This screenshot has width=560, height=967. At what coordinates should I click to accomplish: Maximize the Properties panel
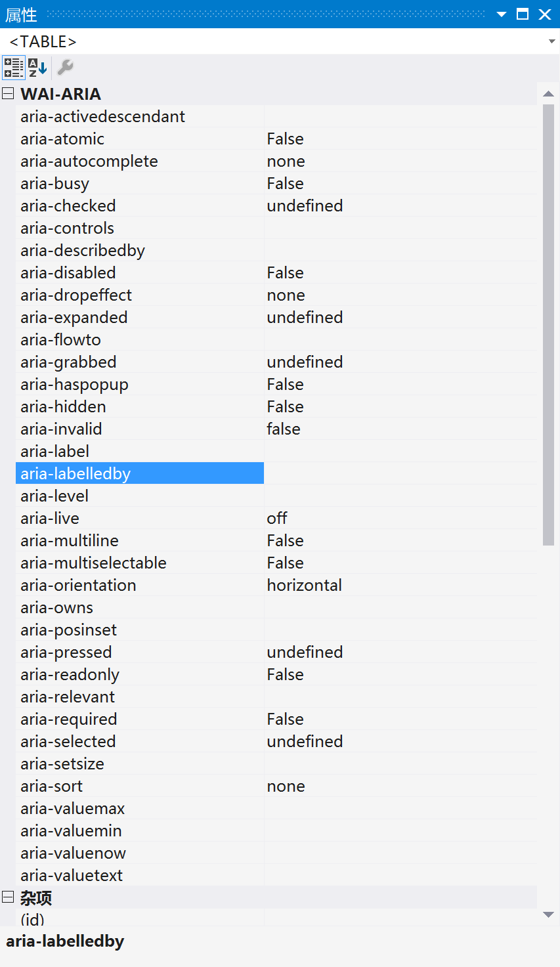pyautogui.click(x=523, y=14)
